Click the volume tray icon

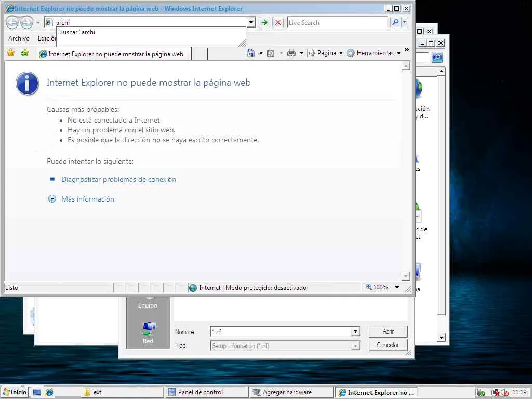[505, 393]
